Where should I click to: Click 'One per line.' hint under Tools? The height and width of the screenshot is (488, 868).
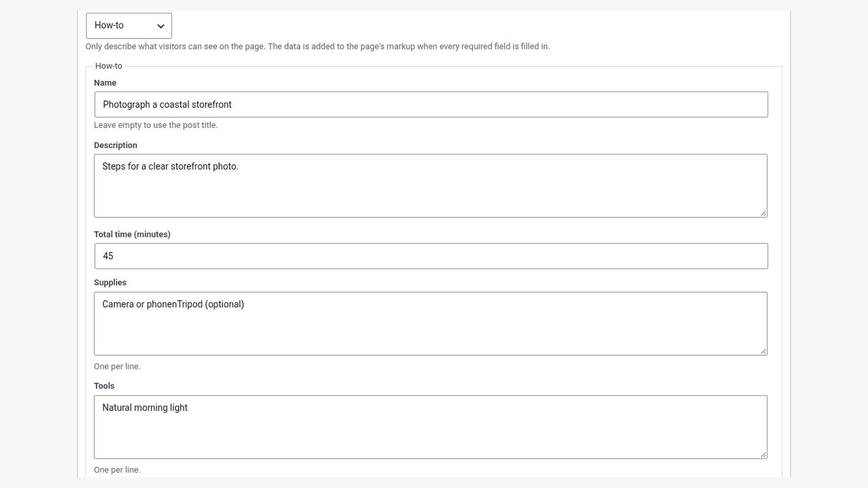[x=117, y=470]
